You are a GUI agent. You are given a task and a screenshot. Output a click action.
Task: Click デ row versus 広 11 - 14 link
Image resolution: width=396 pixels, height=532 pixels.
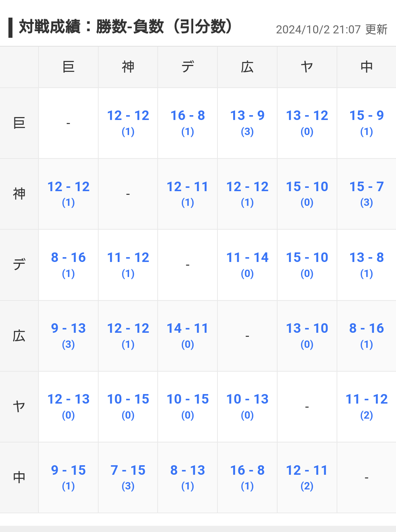pyautogui.click(x=247, y=258)
